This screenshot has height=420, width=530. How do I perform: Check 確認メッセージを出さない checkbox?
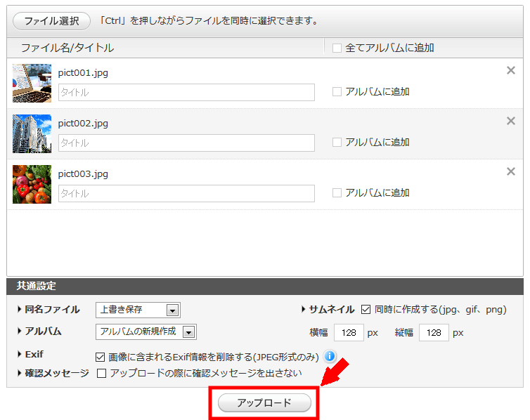click(x=101, y=373)
